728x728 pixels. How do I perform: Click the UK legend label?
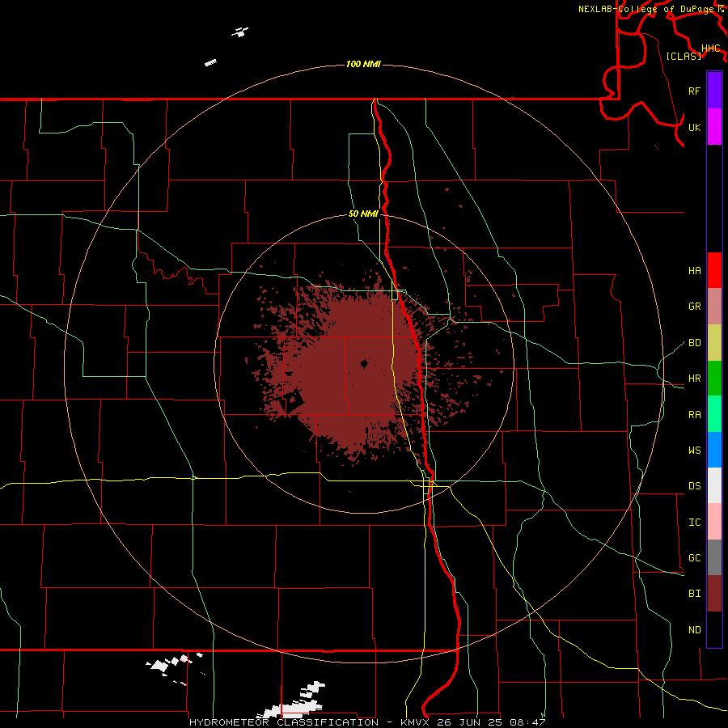click(694, 127)
